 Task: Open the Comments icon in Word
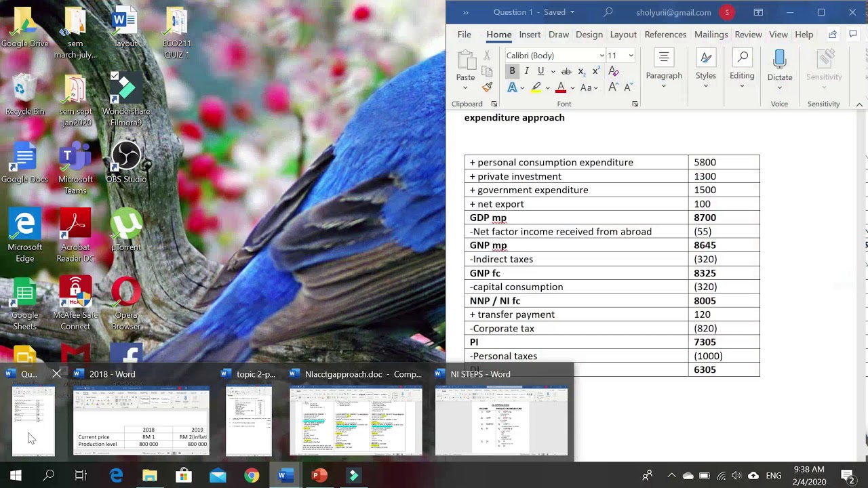(853, 35)
